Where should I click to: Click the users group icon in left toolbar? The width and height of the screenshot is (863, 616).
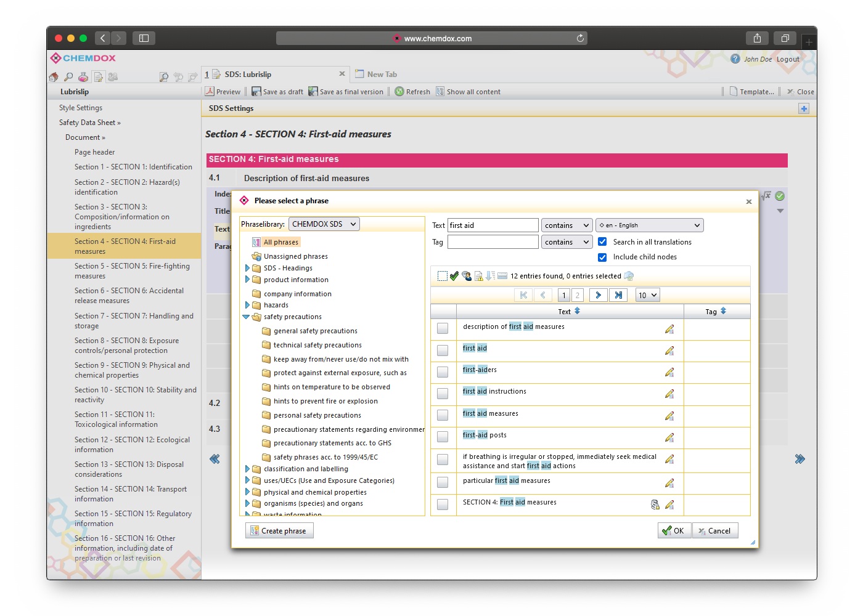click(x=113, y=77)
